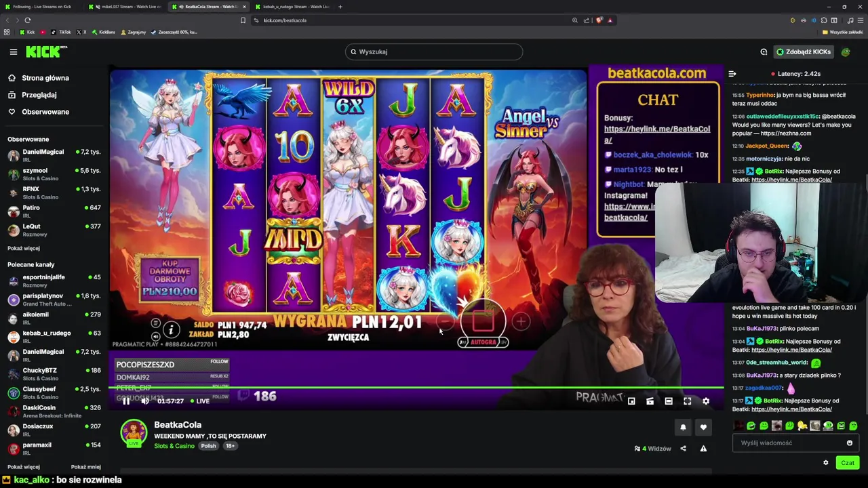Open Dosiaczux recommended channel
This screenshot has height=488, width=868.
54,430
